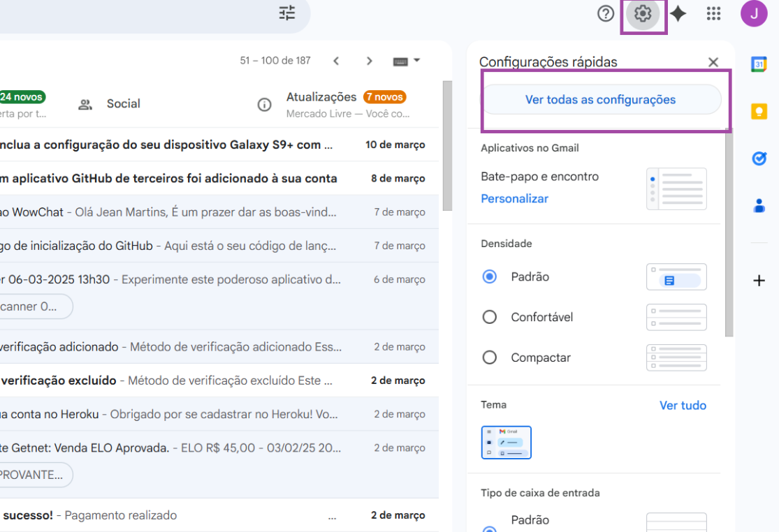Click Ver todas as configurações button

(600, 100)
